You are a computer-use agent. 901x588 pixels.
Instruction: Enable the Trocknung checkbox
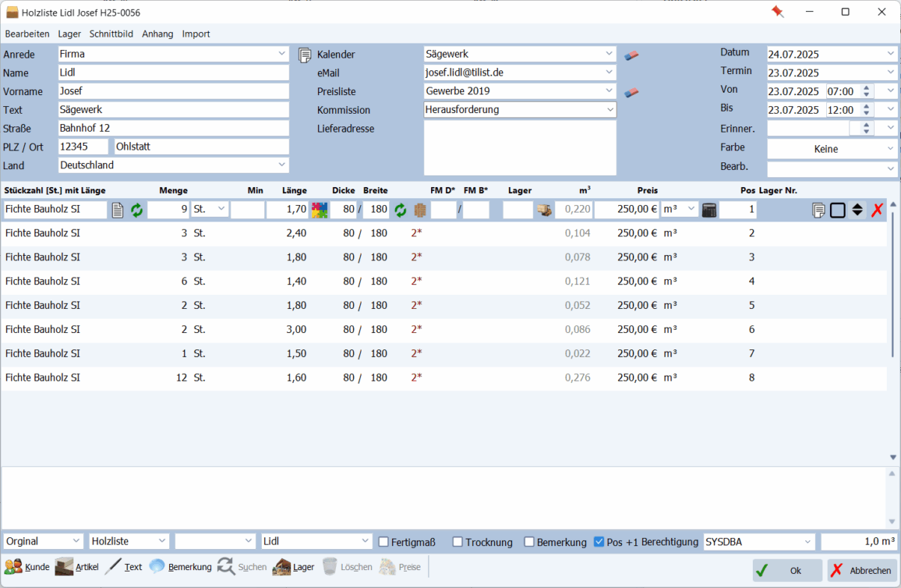[458, 542]
